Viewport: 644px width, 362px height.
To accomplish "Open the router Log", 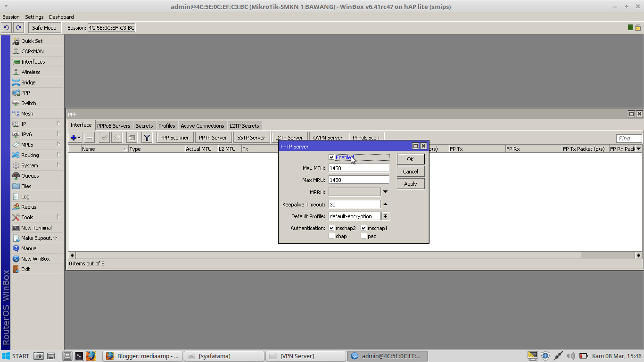I will [x=37, y=197].
